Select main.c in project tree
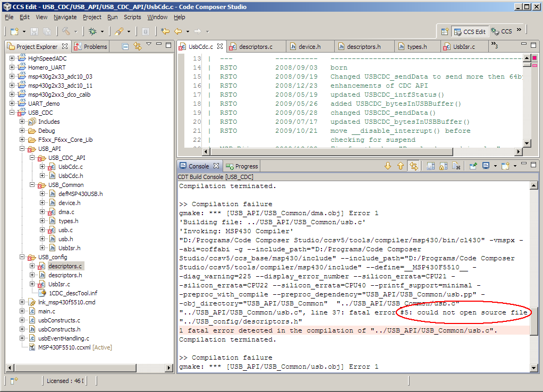Screen dimensions: 543x392 47,311
